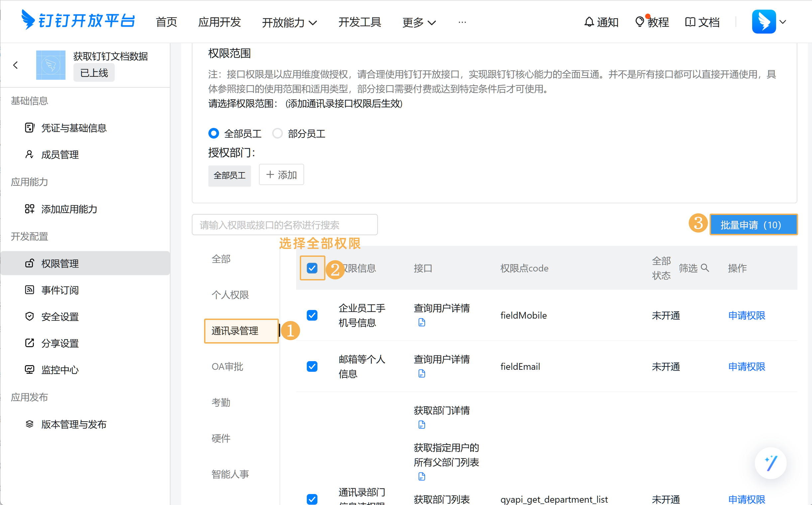
Task: Click the permission name search field
Action: [285, 225]
